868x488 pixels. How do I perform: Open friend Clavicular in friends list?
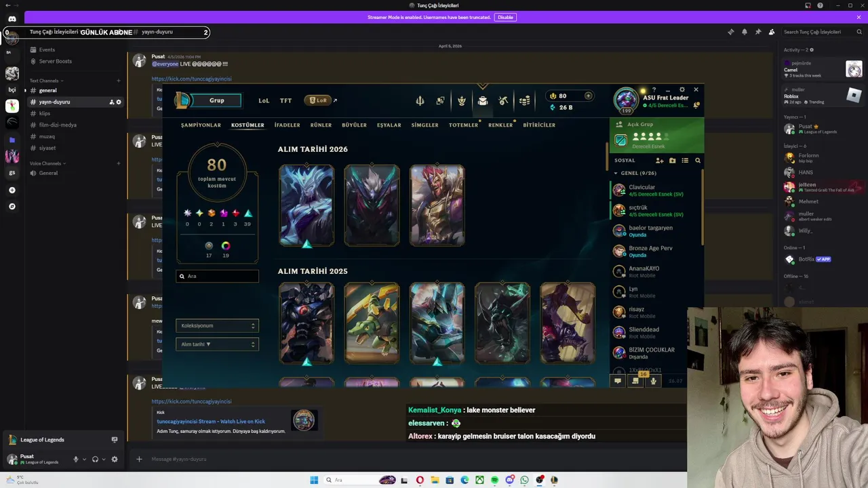point(656,190)
